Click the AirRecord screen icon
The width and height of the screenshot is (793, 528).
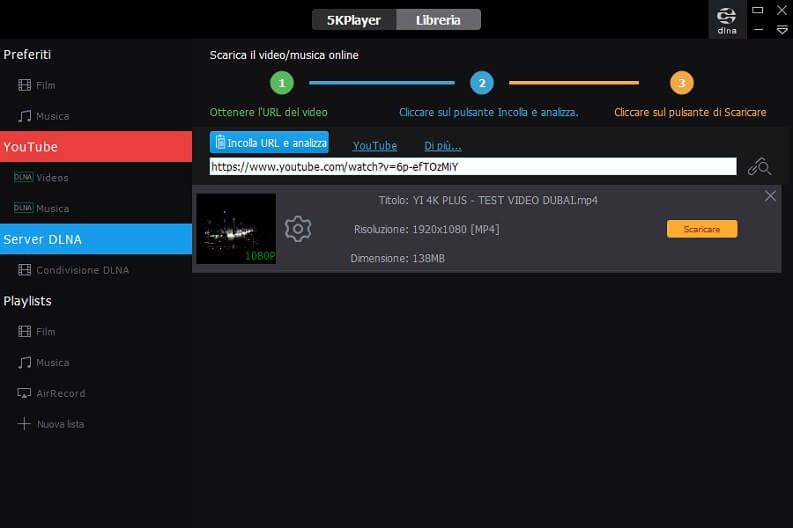point(24,393)
